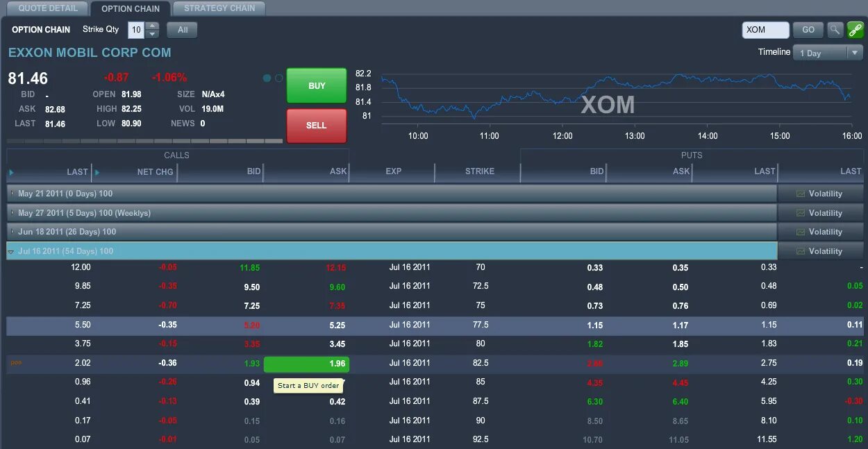Viewport: 868px width, 449px height.
Task: Click put bid 0.73 at strike 75
Action: [x=594, y=306]
